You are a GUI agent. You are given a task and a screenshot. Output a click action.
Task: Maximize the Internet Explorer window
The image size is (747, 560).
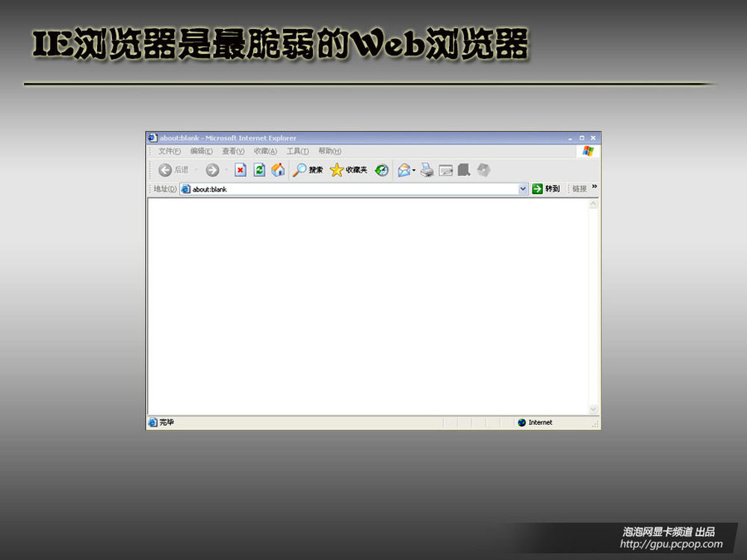[x=582, y=138]
